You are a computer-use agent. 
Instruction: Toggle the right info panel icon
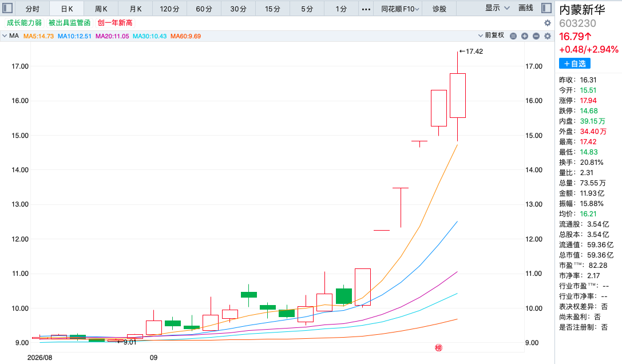(x=546, y=8)
